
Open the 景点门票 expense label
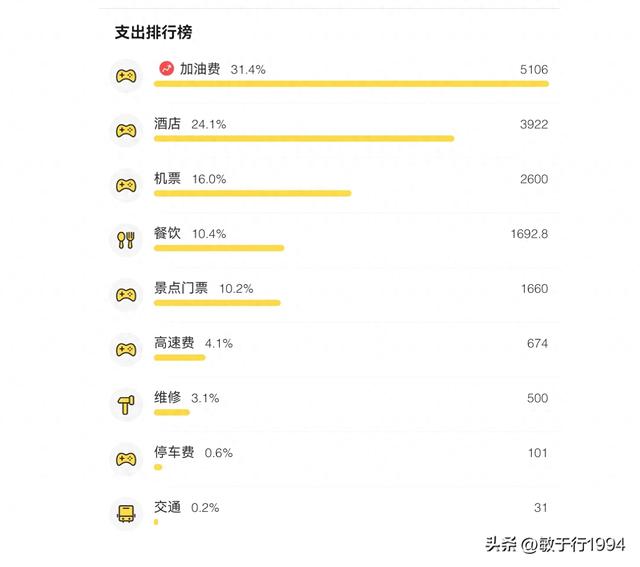tap(181, 288)
